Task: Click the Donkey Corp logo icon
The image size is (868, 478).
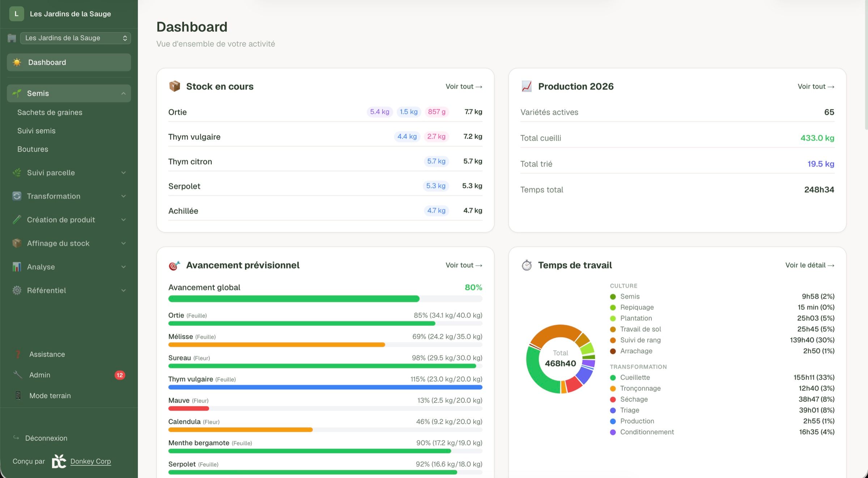Action: [x=59, y=461]
